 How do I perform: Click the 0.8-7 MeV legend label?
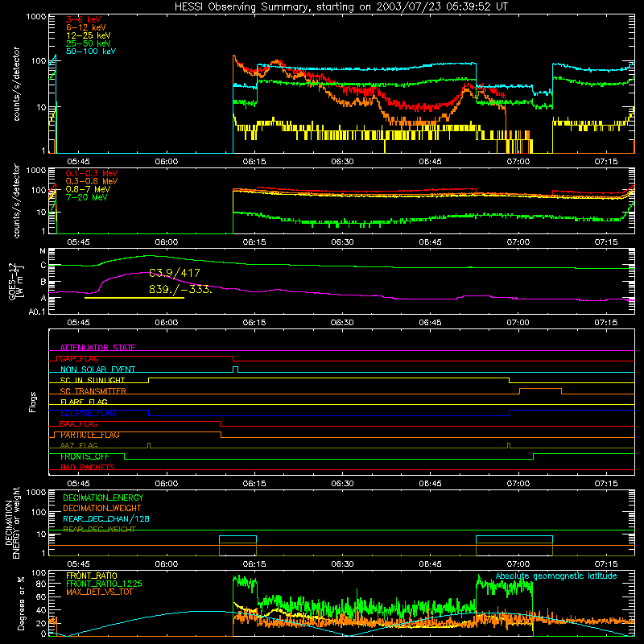coord(88,189)
